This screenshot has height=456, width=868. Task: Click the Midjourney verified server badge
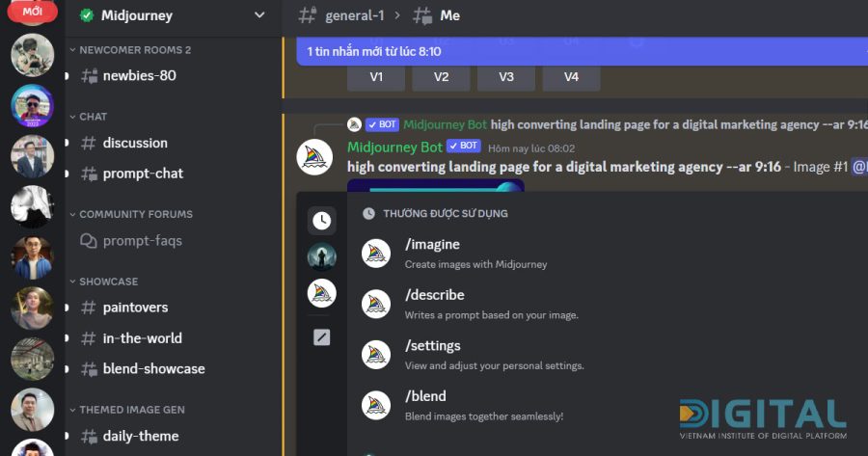click(87, 15)
